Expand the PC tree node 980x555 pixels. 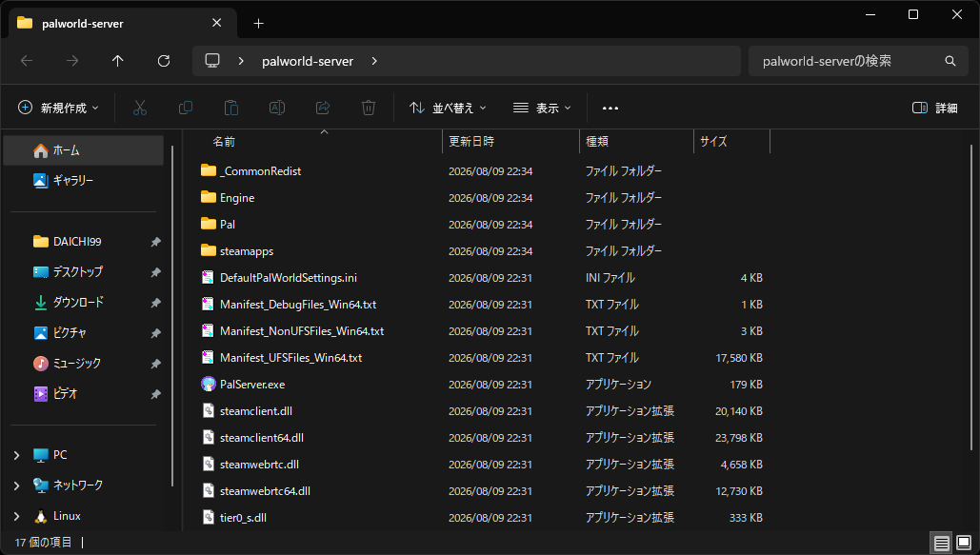point(17,455)
